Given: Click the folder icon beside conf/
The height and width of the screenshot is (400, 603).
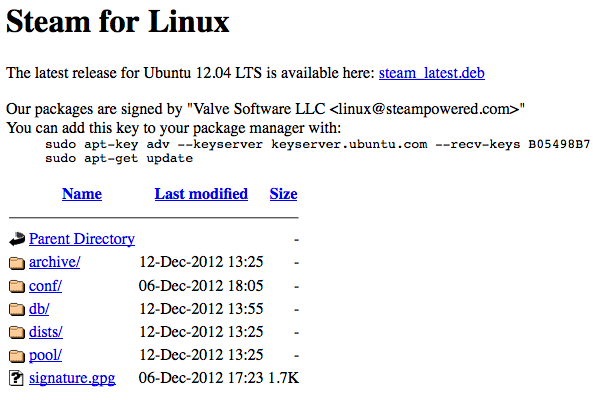Looking at the screenshot, I should coord(17,286).
